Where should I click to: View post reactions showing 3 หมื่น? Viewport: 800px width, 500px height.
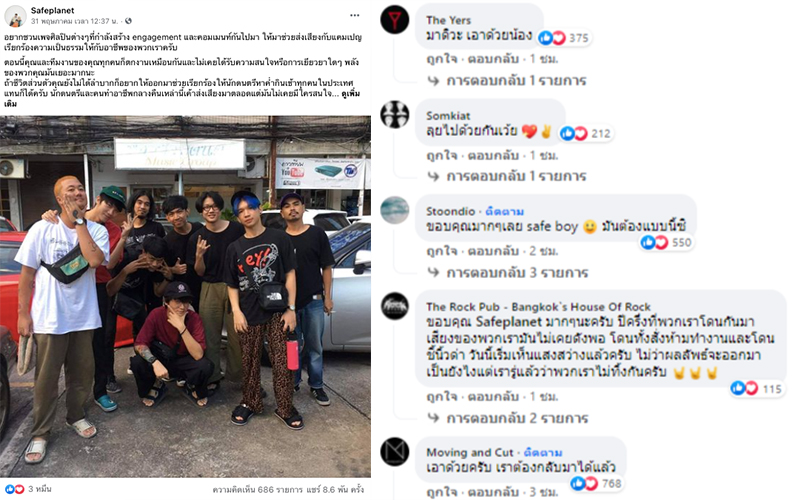[x=27, y=489]
